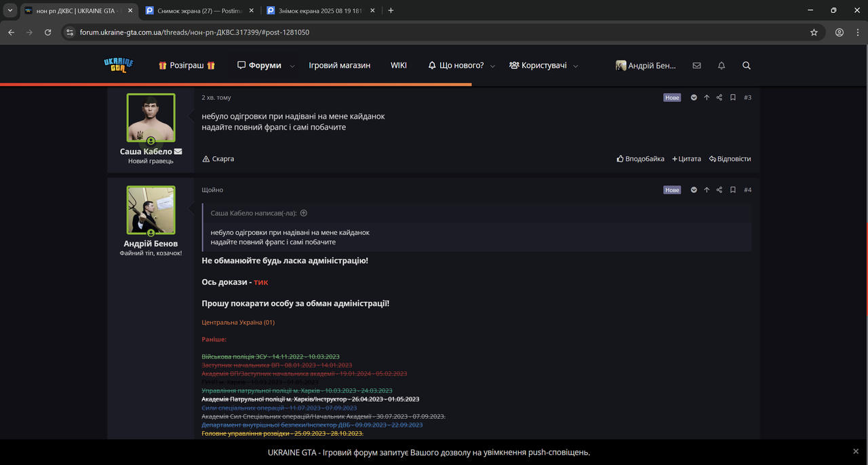The height and width of the screenshot is (465, 868).
Task: Jump to parent with up arrow on post #4
Action: click(707, 190)
